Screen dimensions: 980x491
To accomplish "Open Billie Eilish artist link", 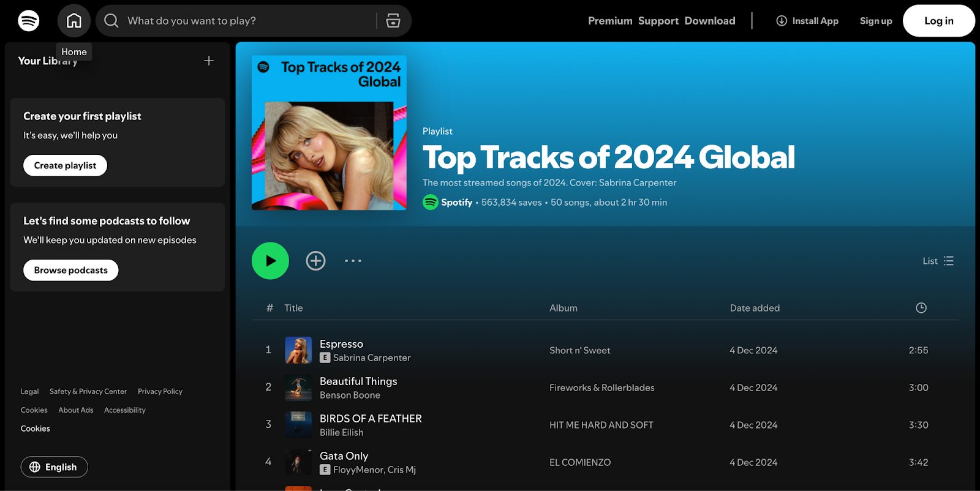I will coord(341,433).
